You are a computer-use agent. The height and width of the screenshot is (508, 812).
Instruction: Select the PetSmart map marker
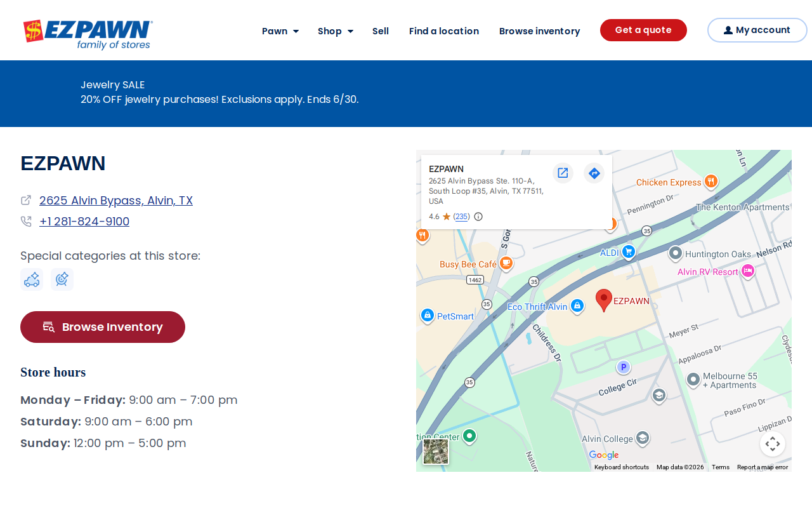428,316
